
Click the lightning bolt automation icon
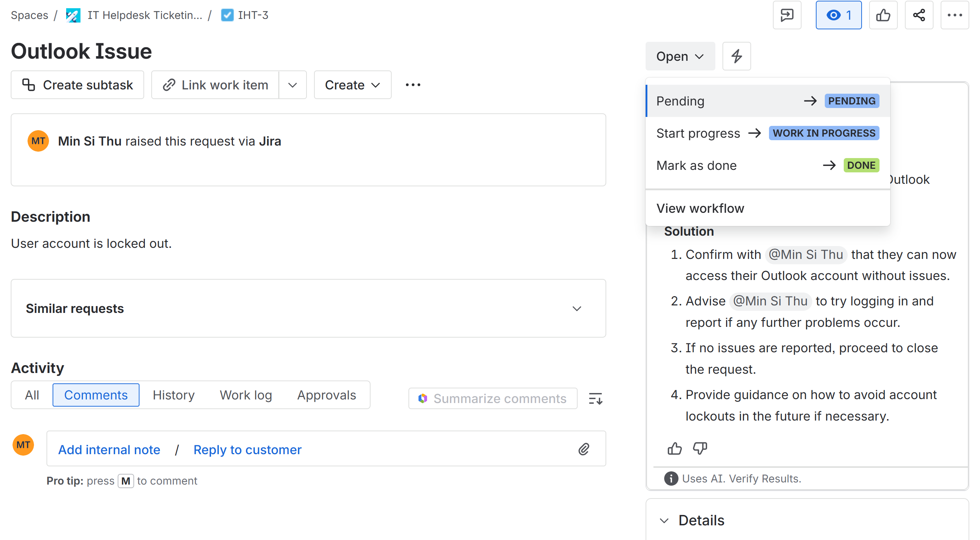[736, 56]
